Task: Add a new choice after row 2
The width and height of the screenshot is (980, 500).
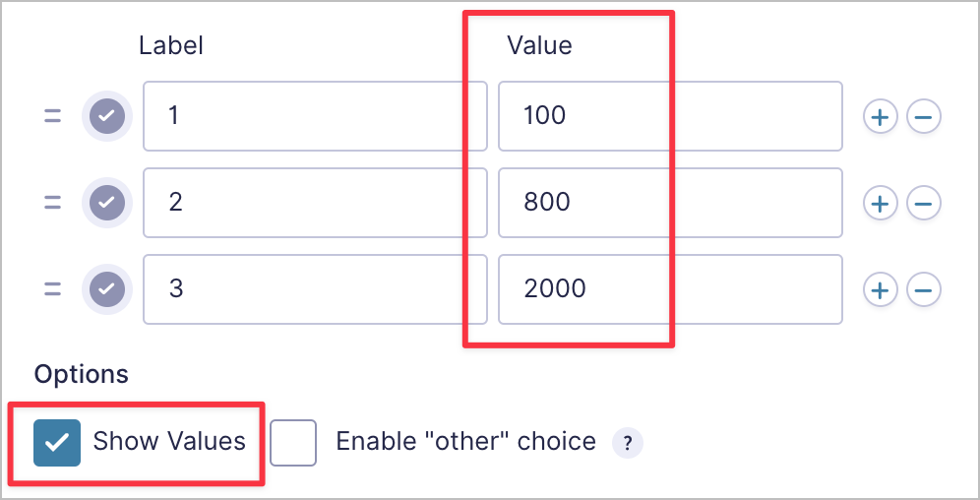Action: (x=880, y=204)
